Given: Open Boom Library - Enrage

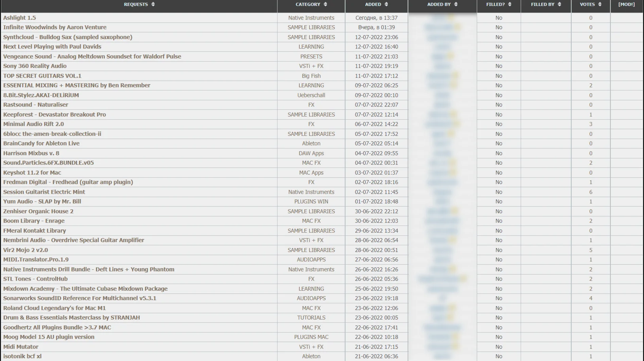Looking at the screenshot, I should point(34,221).
